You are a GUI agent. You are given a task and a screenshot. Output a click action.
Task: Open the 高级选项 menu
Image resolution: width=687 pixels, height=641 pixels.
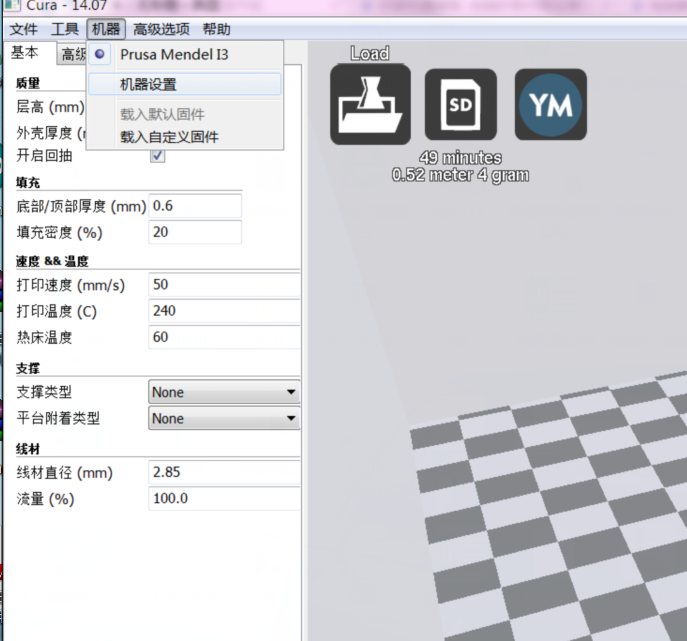coord(161,30)
